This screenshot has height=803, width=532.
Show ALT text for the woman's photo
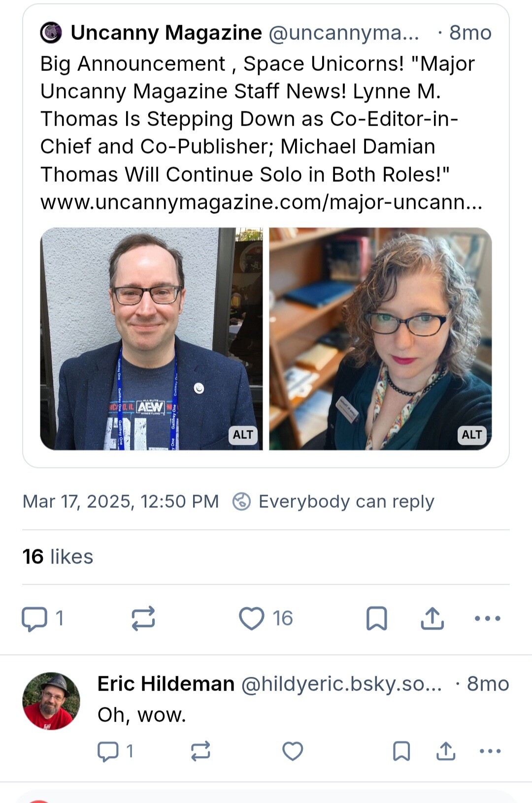(472, 435)
